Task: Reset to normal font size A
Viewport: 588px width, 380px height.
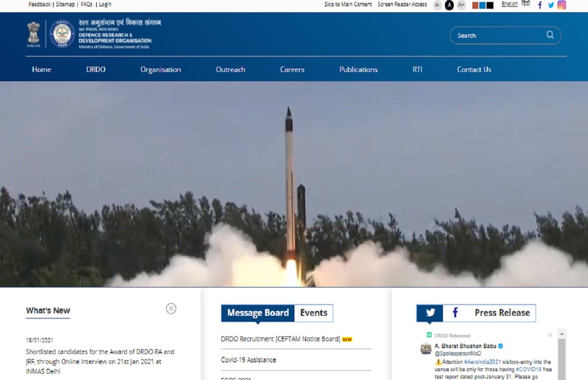Action: [449, 5]
